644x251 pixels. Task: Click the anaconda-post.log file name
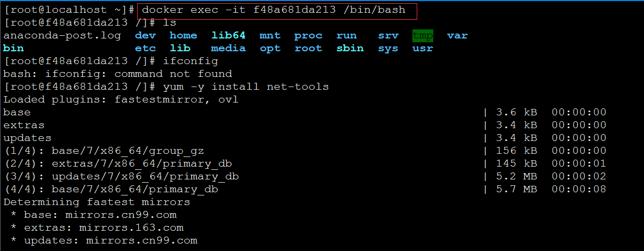pos(62,36)
